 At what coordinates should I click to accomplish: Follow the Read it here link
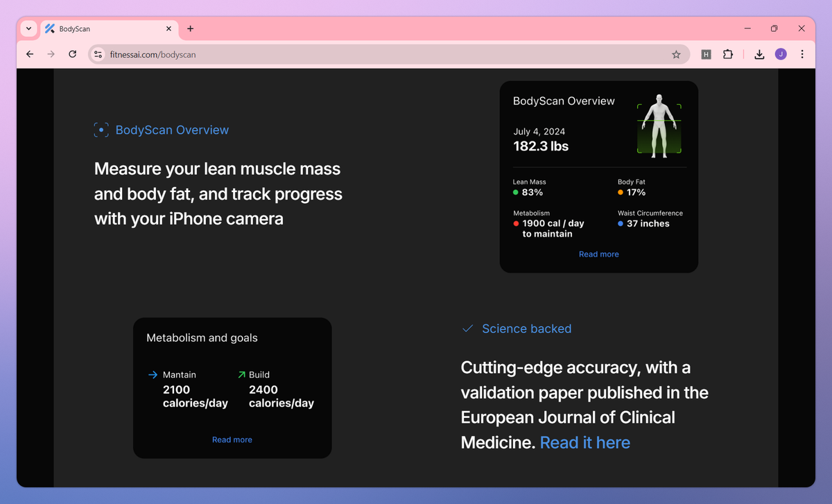[x=584, y=442]
